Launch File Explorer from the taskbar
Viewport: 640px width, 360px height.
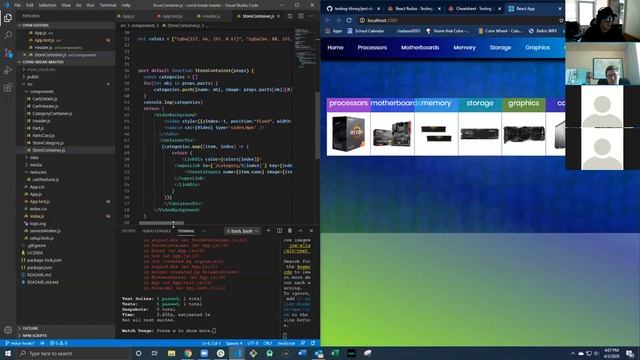tap(171, 353)
